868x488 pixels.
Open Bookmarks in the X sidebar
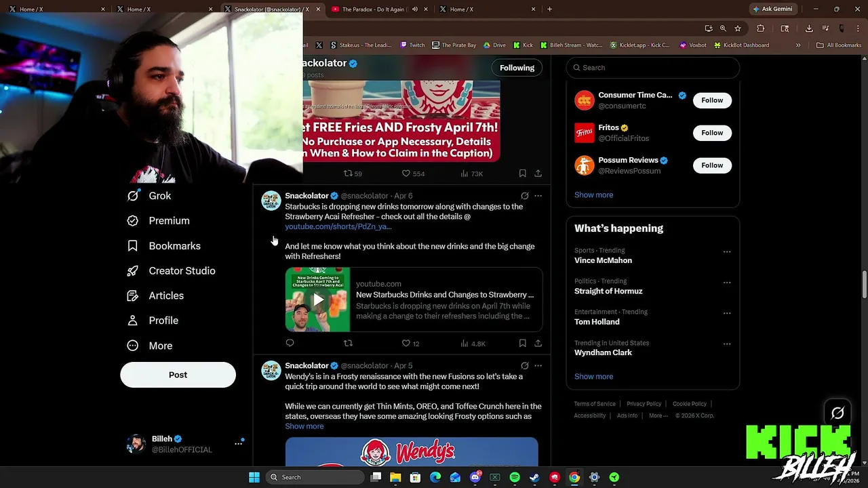click(163, 246)
